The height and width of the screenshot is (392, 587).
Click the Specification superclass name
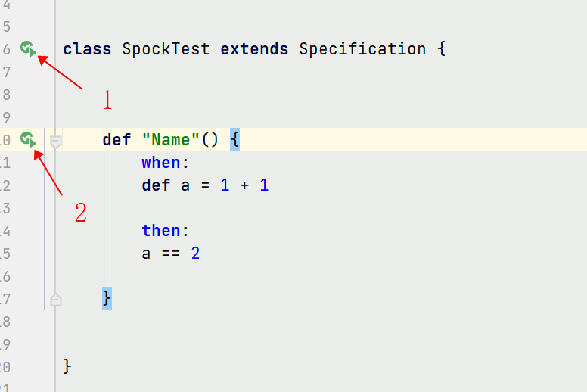pyautogui.click(x=362, y=49)
